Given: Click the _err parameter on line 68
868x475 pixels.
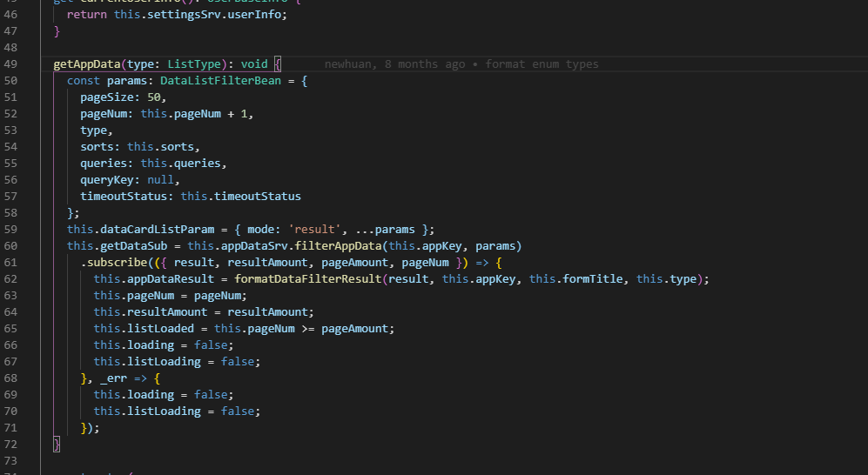Looking at the screenshot, I should 113,378.
